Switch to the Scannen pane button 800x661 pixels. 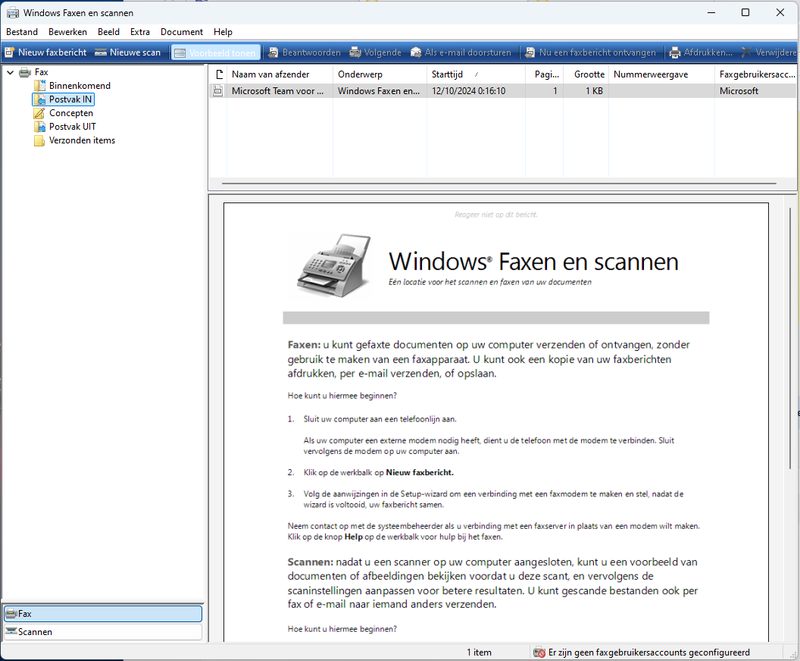click(x=103, y=631)
